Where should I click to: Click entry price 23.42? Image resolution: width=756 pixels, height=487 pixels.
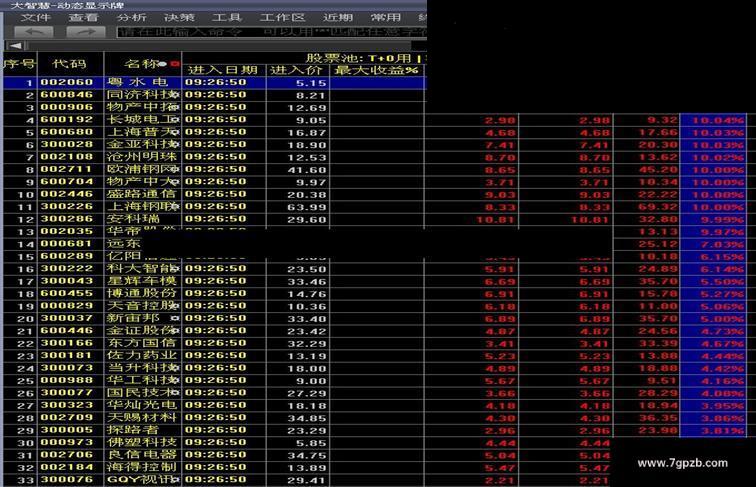coord(307,331)
